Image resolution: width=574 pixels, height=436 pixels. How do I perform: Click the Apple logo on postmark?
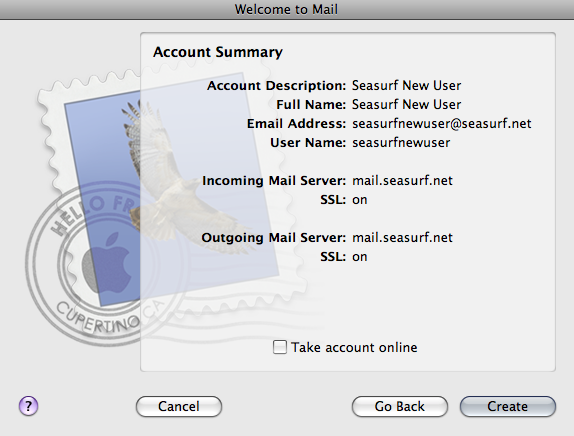click(106, 264)
